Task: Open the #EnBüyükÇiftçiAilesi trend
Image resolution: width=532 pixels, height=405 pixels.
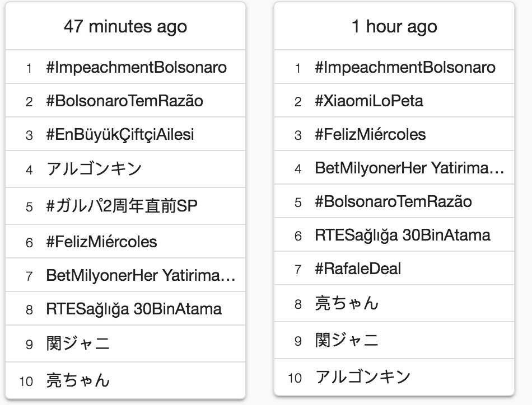Action: pos(120,134)
